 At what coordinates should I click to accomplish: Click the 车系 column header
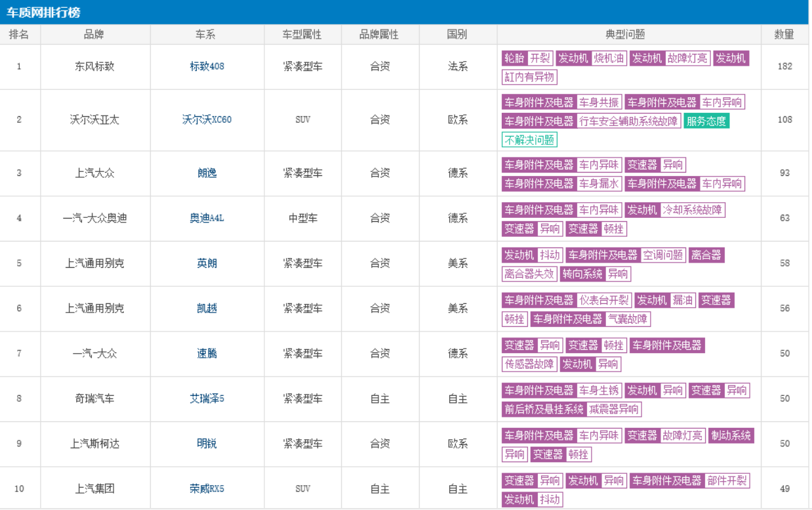[x=205, y=35]
